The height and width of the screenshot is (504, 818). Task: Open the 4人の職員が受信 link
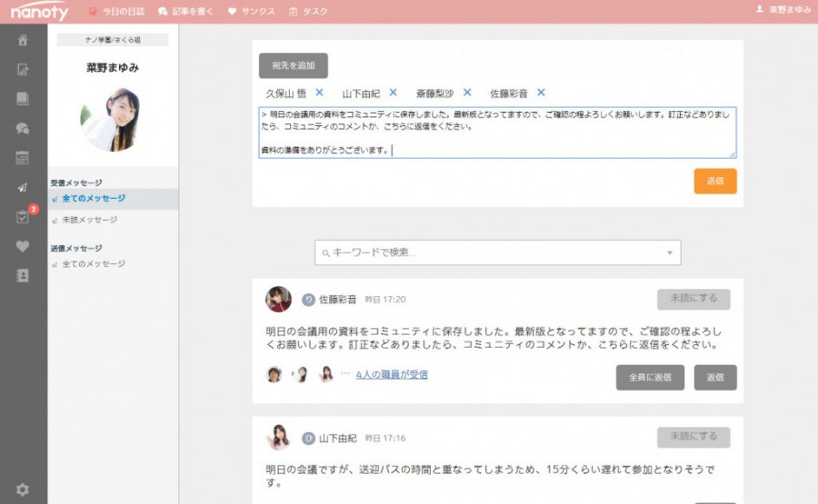click(x=392, y=374)
